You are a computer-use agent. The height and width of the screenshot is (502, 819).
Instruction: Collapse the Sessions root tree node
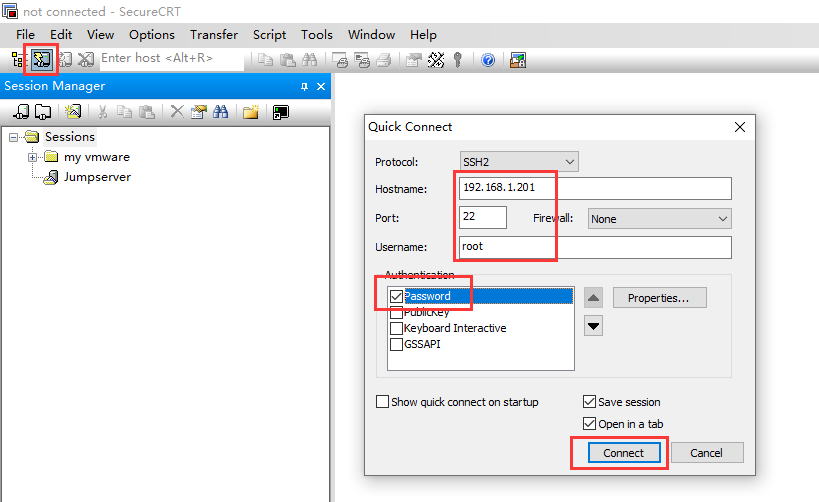point(14,137)
